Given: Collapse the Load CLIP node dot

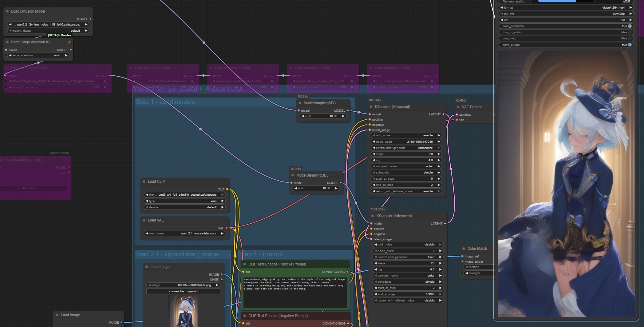Looking at the screenshot, I should pos(144,181).
